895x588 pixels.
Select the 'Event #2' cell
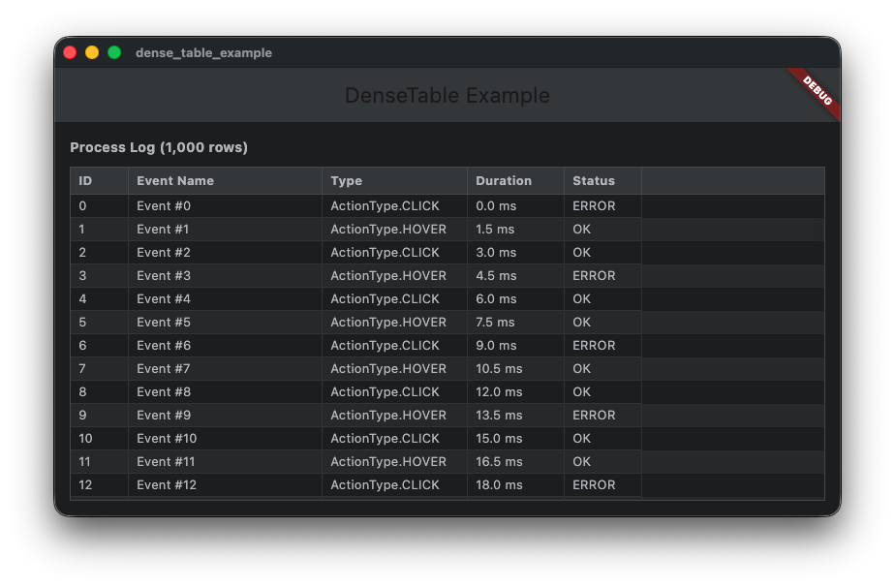pos(225,252)
